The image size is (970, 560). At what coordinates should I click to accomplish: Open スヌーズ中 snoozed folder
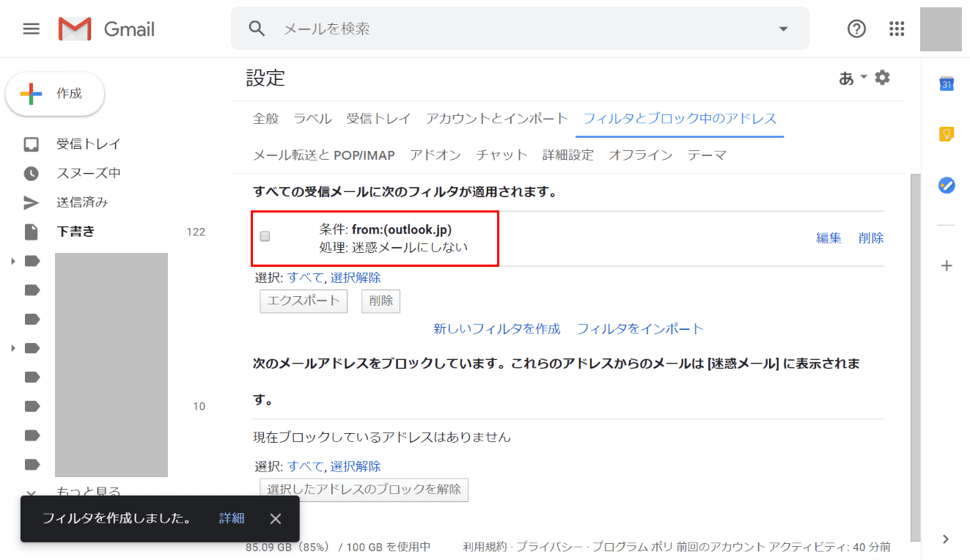[x=89, y=173]
